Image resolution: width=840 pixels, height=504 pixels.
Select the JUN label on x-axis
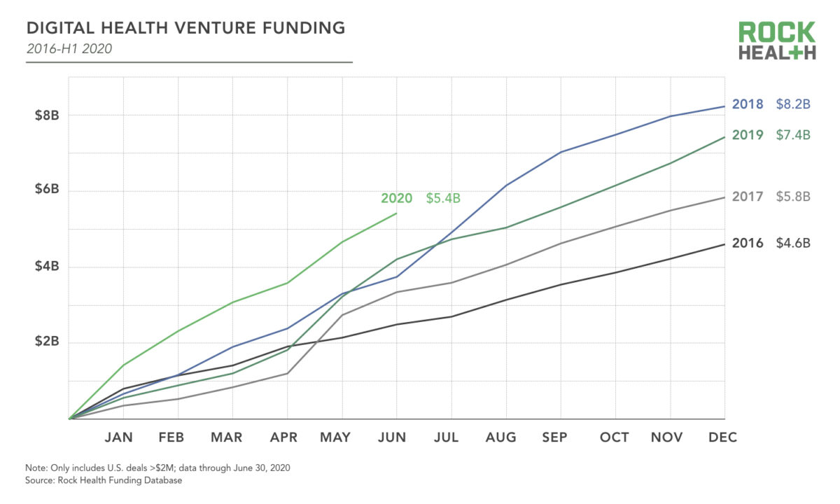(x=392, y=437)
